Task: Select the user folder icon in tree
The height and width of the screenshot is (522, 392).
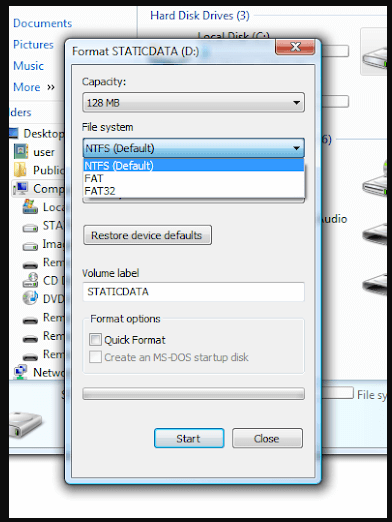Action: coord(21,152)
